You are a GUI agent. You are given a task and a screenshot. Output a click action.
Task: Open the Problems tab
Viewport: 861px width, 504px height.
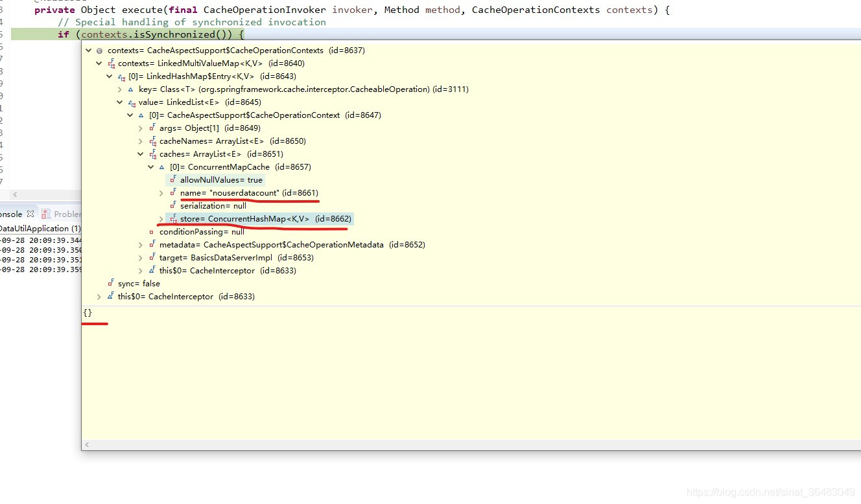point(67,214)
